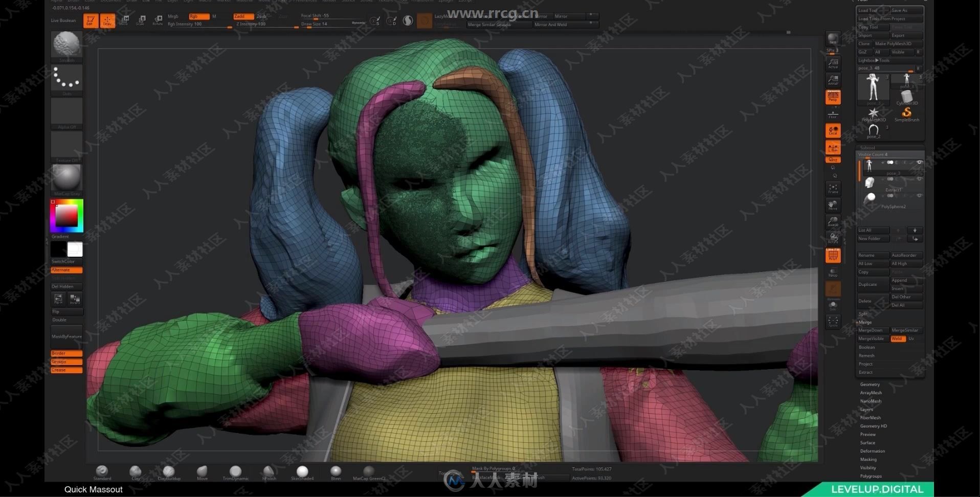Open the Alpha Off selector
The height and width of the screenshot is (497, 980).
(x=66, y=114)
